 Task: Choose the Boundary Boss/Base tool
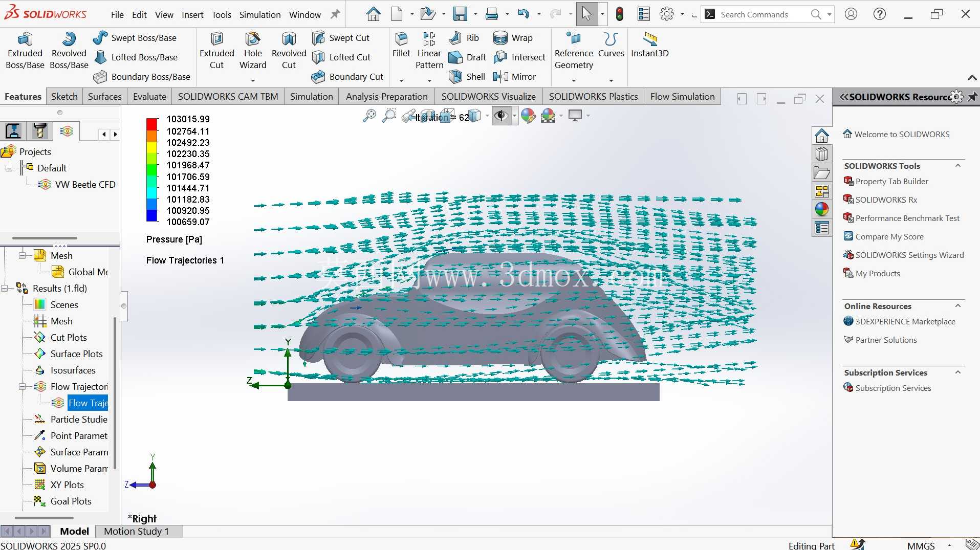142,77
